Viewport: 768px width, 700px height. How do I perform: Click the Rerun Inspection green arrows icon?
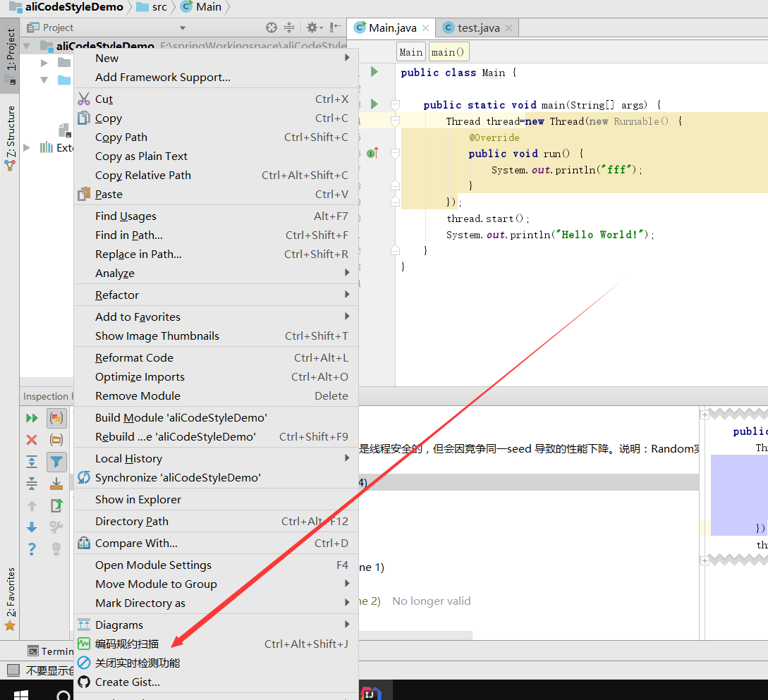pos(32,418)
